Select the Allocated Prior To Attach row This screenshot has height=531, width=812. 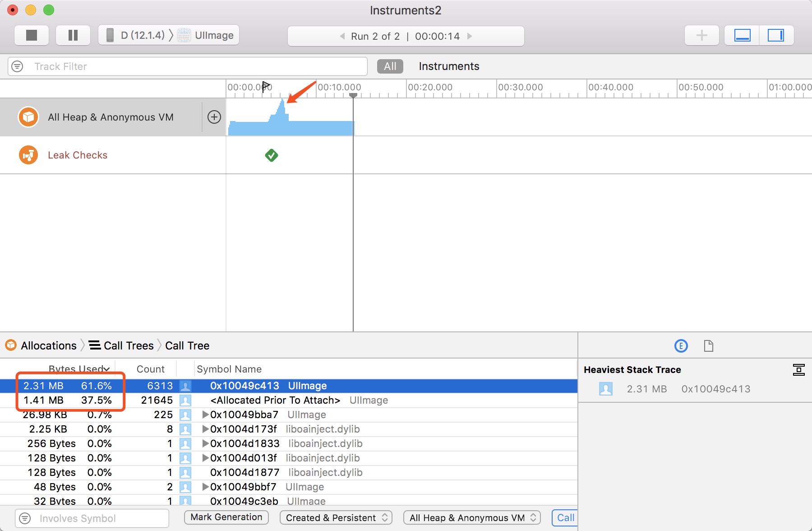[x=289, y=400]
